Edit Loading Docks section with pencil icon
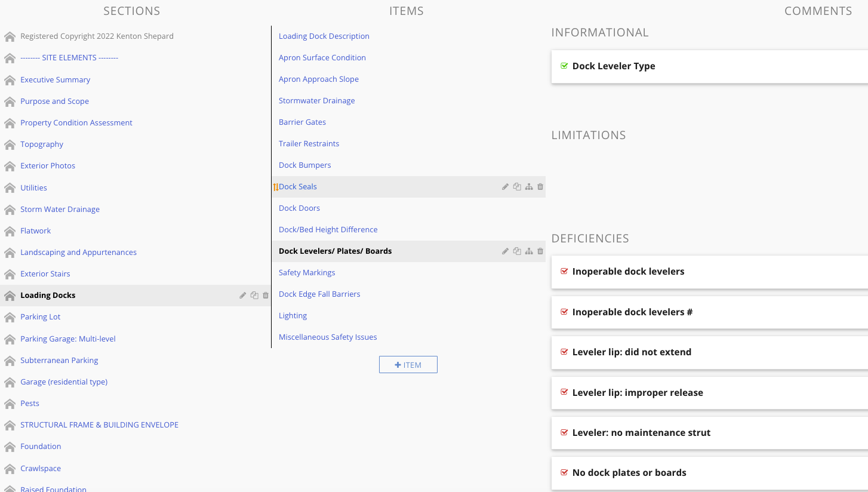This screenshot has width=868, height=492. 242,296
